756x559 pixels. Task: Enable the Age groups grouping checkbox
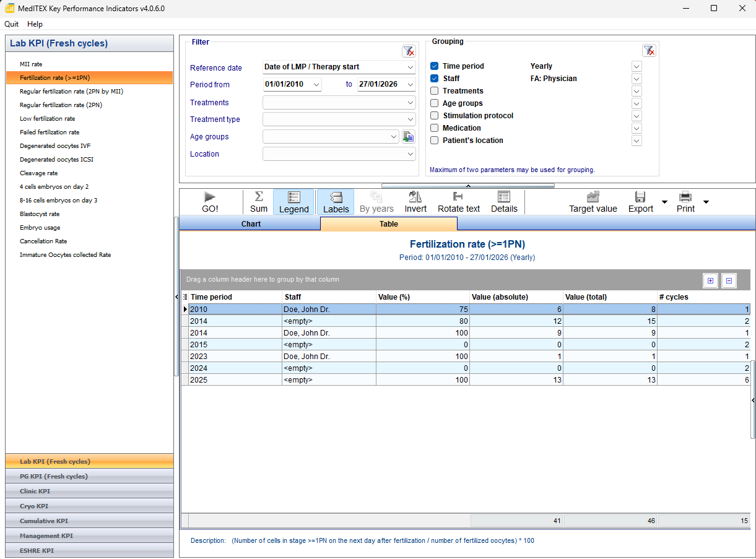[x=435, y=103]
